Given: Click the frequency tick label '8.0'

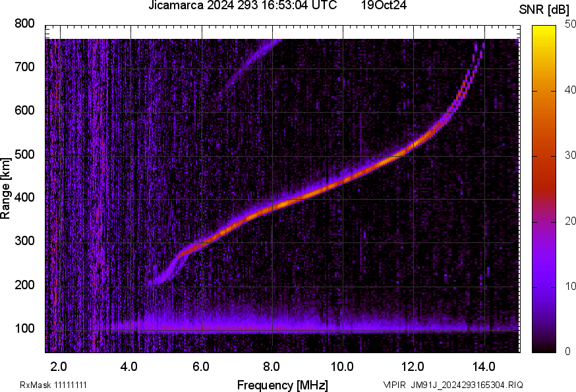Looking at the screenshot, I should (272, 367).
